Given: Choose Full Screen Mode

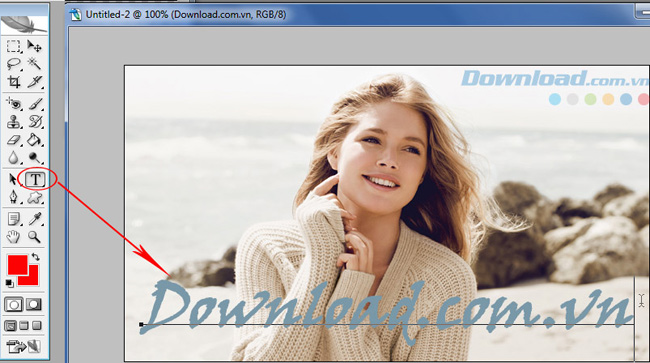Looking at the screenshot, I should (37, 326).
